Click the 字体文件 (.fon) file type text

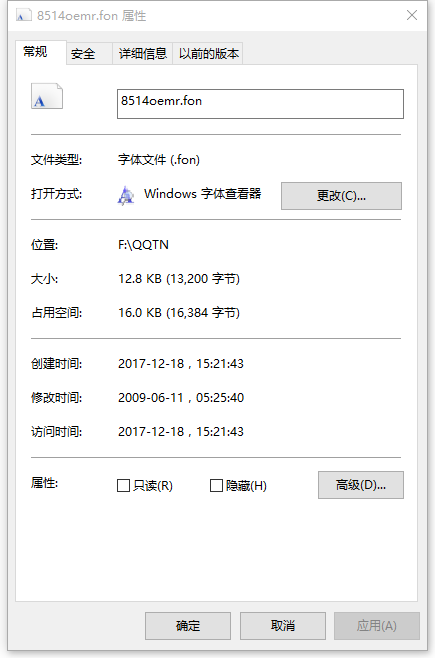[x=159, y=160]
